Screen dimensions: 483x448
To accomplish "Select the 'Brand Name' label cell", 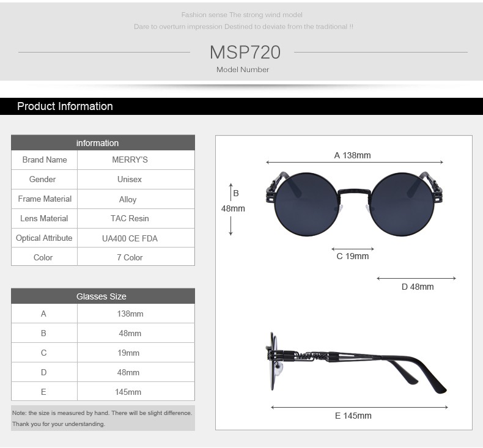I will click(x=45, y=160).
